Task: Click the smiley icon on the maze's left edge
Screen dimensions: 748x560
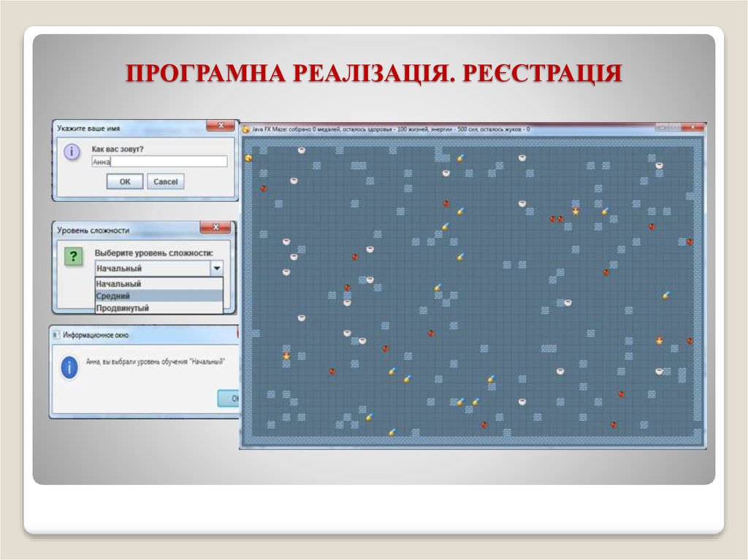Action: (249, 156)
